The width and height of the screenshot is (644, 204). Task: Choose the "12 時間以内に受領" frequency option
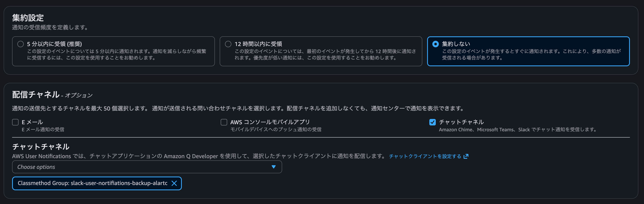point(228,44)
